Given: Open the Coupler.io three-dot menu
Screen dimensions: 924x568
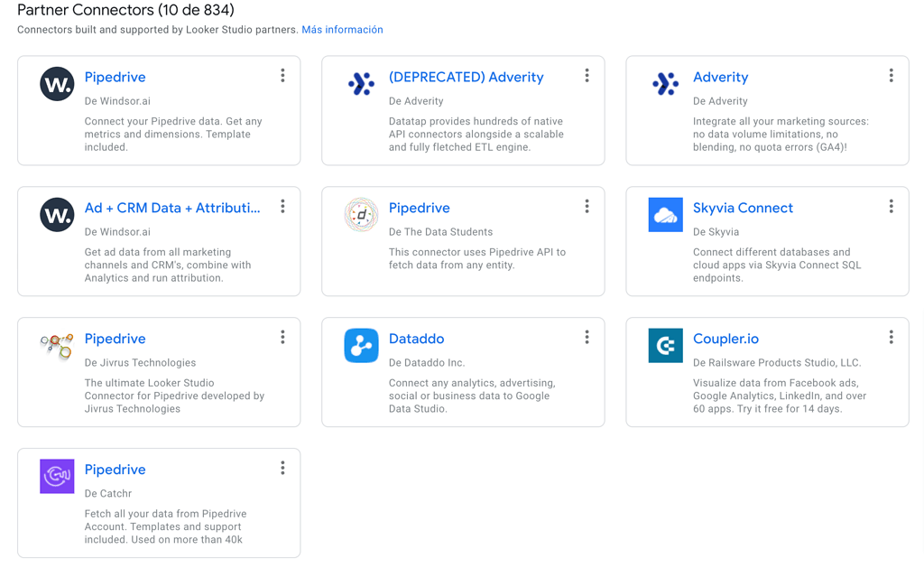Looking at the screenshot, I should 892,337.
